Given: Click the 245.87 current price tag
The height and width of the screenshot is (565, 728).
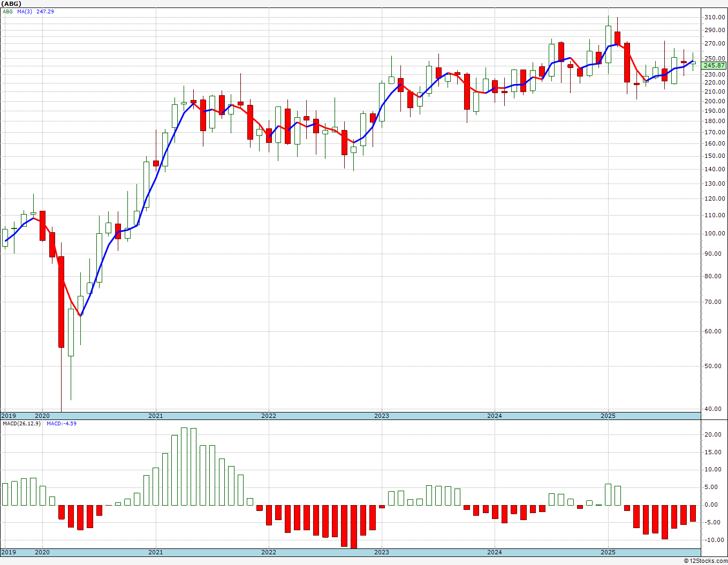Looking at the screenshot, I should point(714,65).
